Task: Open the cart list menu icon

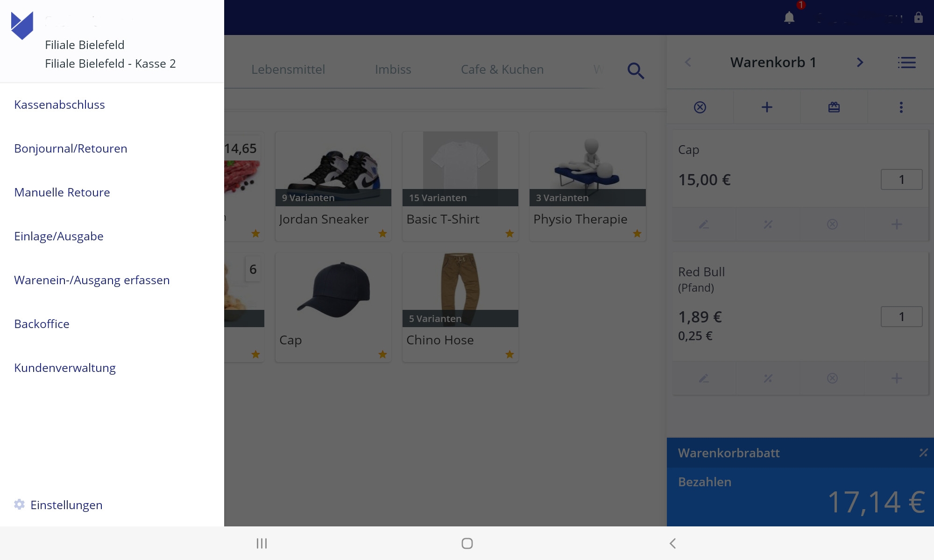Action: coord(906,63)
